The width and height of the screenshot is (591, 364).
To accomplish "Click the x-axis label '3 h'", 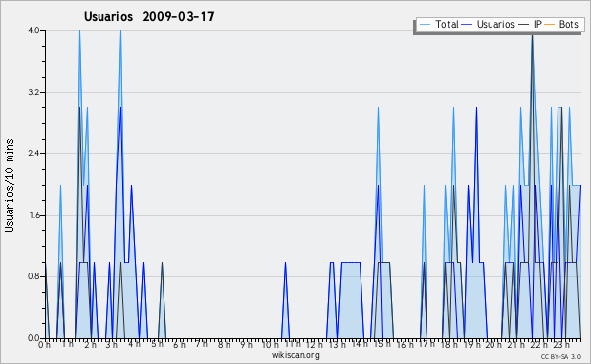I will pos(112,344).
